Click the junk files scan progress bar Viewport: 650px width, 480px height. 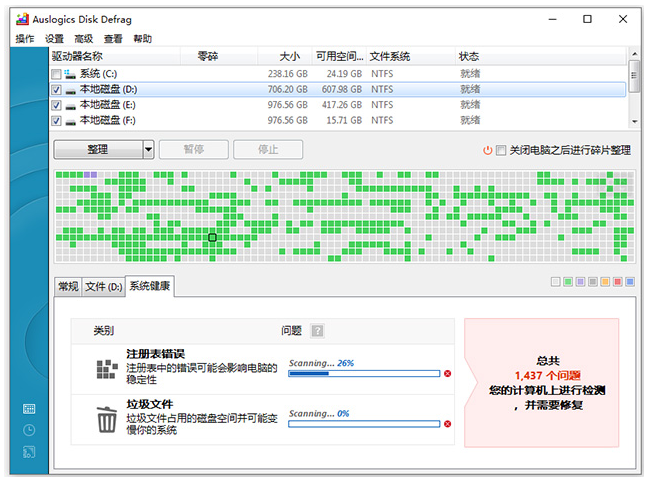click(364, 424)
